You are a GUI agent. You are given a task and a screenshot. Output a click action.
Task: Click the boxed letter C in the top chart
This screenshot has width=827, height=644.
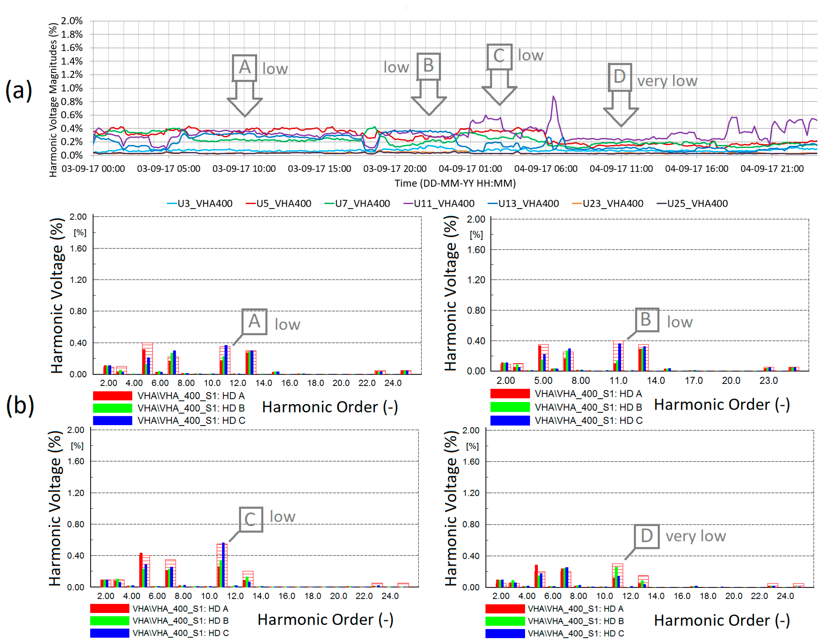coord(499,56)
